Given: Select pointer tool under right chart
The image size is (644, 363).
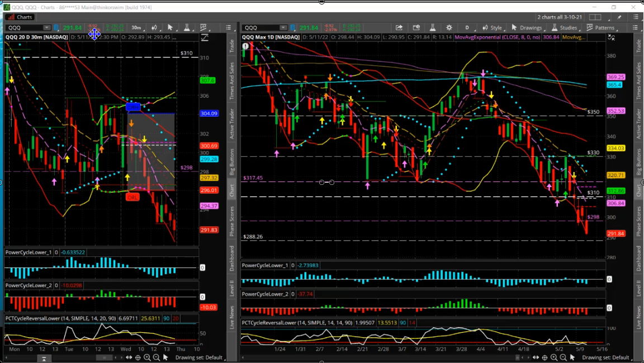Looking at the screenshot, I should pos(572,357).
